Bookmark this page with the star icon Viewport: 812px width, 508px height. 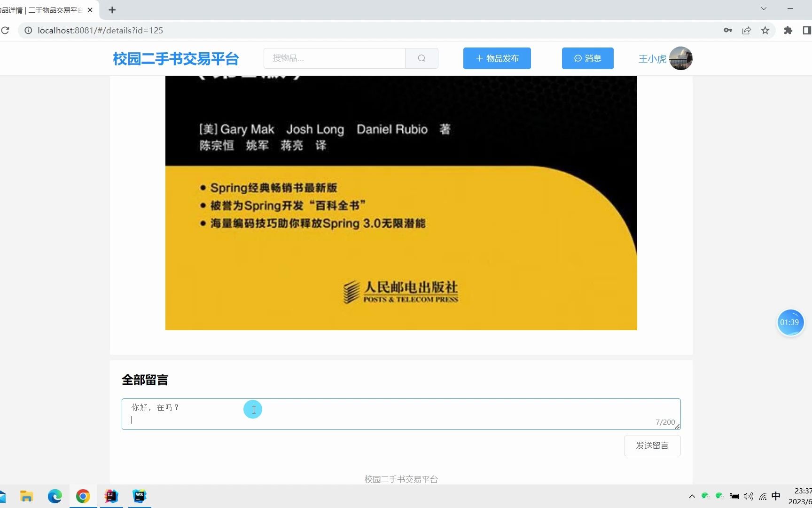(765, 30)
